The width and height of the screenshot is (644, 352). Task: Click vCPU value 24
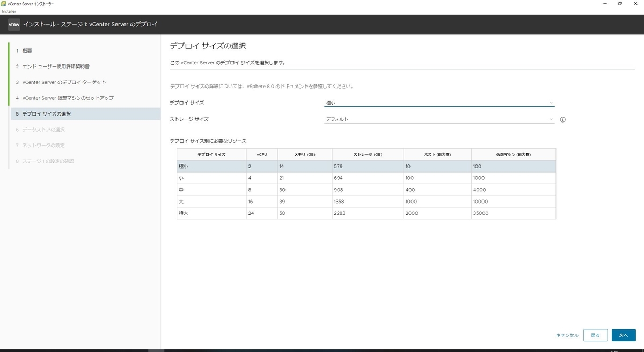[x=251, y=213]
